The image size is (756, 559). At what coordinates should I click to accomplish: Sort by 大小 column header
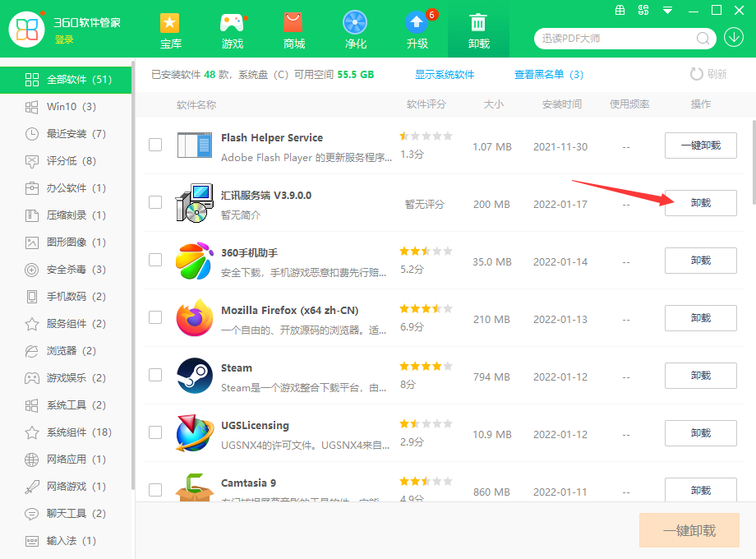click(x=493, y=104)
